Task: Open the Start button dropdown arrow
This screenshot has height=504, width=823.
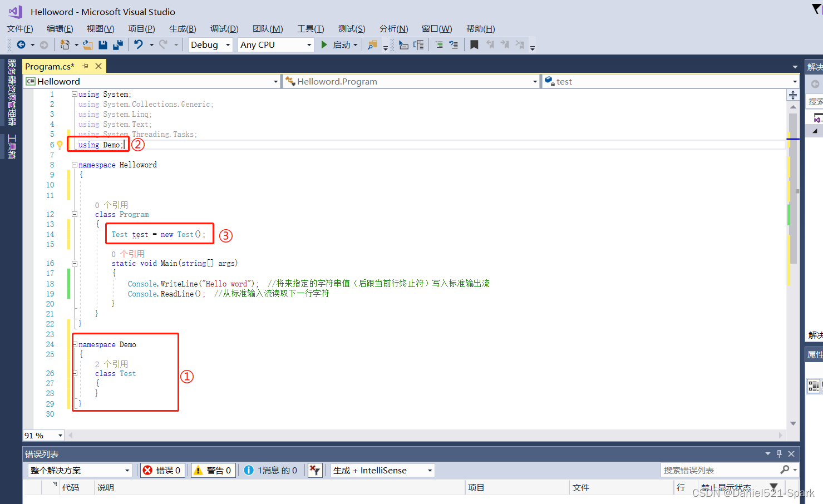Action: pos(356,45)
